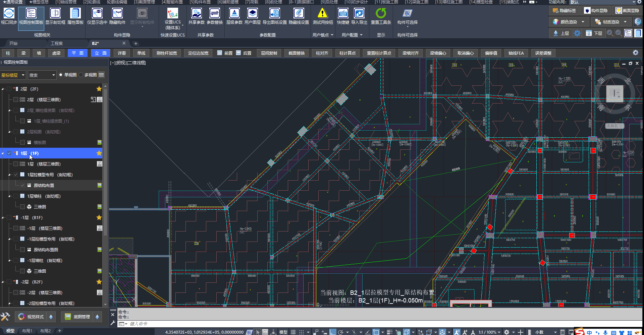Click the 视口同步 viewport sync icon
Image resolution: width=644 pixels, height=335 pixels.
coord(9,13)
